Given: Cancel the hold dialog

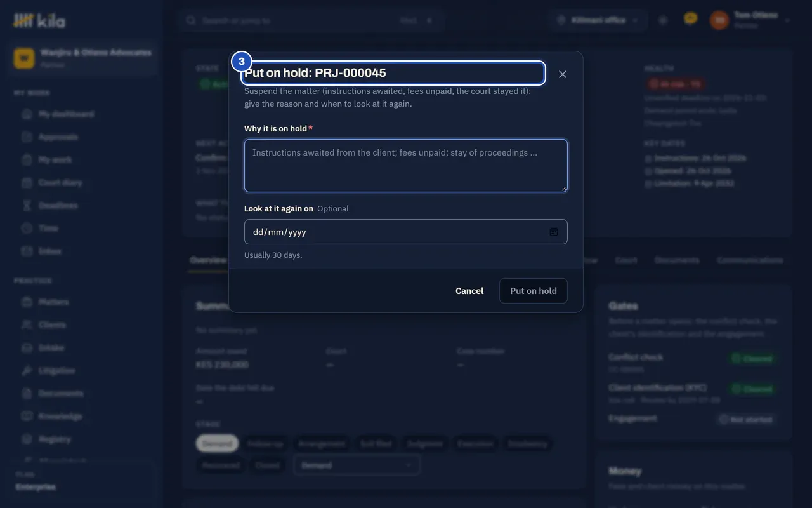Looking at the screenshot, I should (x=469, y=291).
